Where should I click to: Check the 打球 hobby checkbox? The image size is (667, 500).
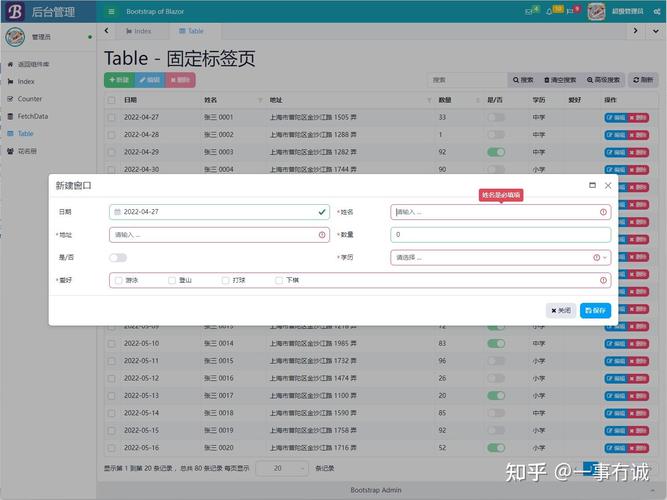225,280
